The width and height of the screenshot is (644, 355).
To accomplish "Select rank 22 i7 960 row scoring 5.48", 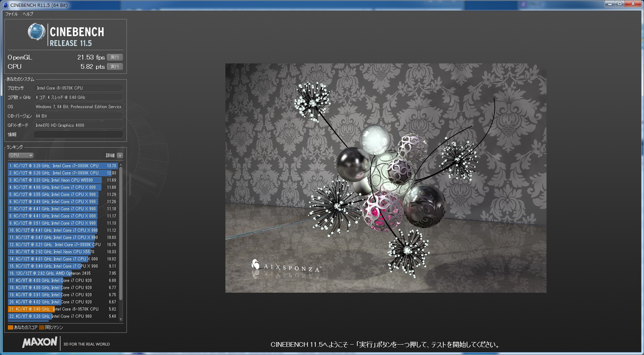I will pos(63,316).
